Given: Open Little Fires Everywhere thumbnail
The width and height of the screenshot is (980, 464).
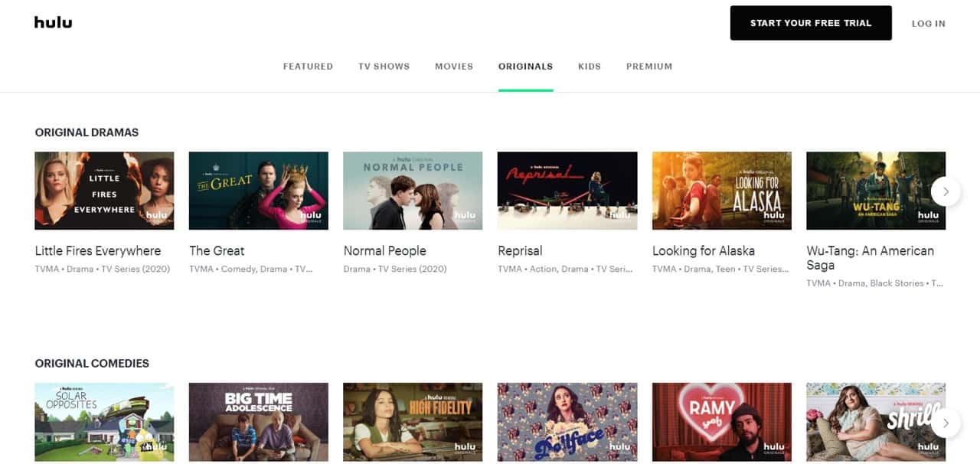Looking at the screenshot, I should (x=104, y=191).
